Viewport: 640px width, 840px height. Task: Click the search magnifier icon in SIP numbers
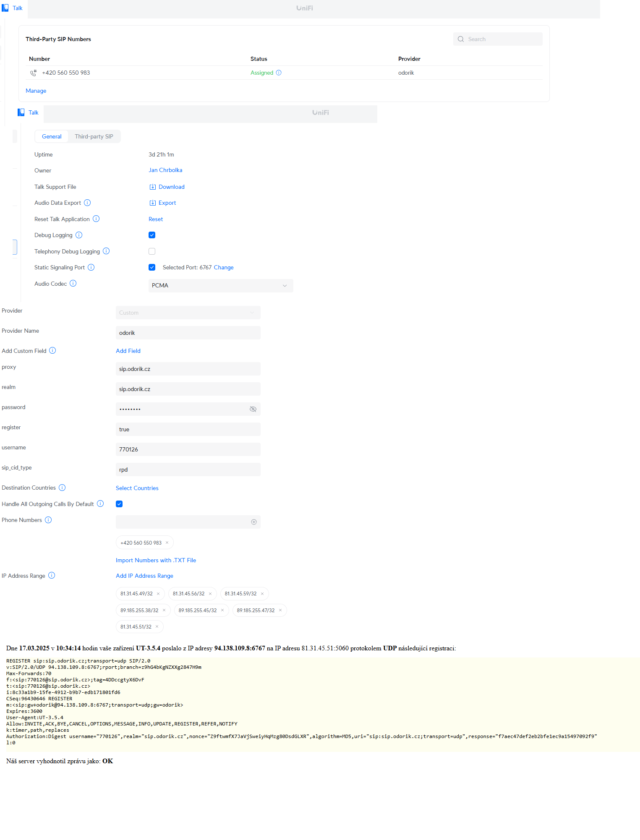tap(461, 39)
